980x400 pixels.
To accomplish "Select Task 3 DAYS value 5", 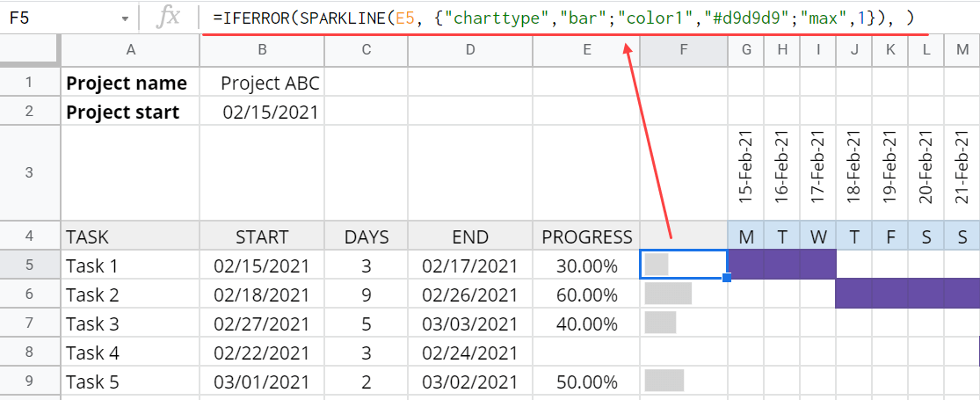I will pos(367,324).
